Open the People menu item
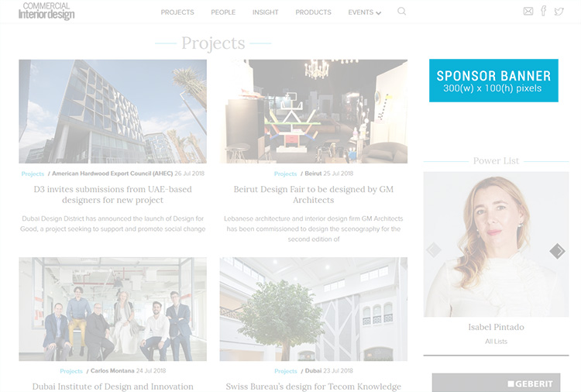The image size is (581, 392). [x=223, y=12]
